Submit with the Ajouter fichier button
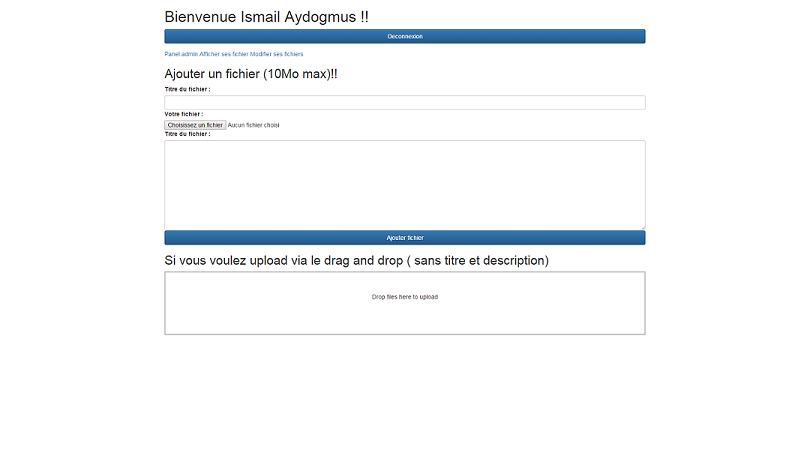Viewport: 810px width, 456px height. [404, 238]
